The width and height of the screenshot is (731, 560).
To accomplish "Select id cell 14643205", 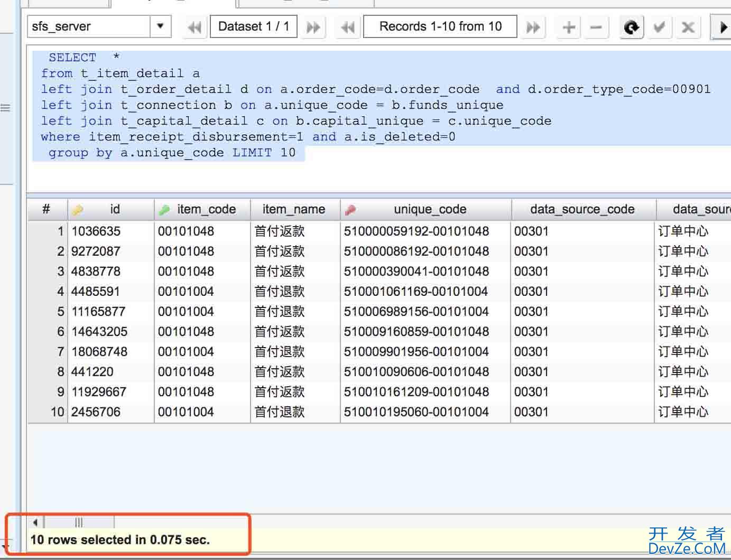I will tap(111, 332).
